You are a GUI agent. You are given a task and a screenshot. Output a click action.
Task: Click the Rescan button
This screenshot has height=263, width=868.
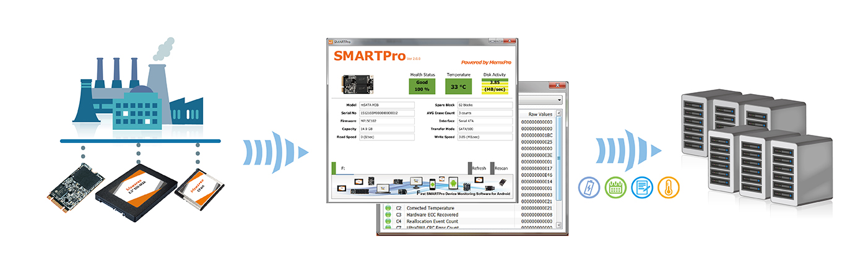point(500,168)
